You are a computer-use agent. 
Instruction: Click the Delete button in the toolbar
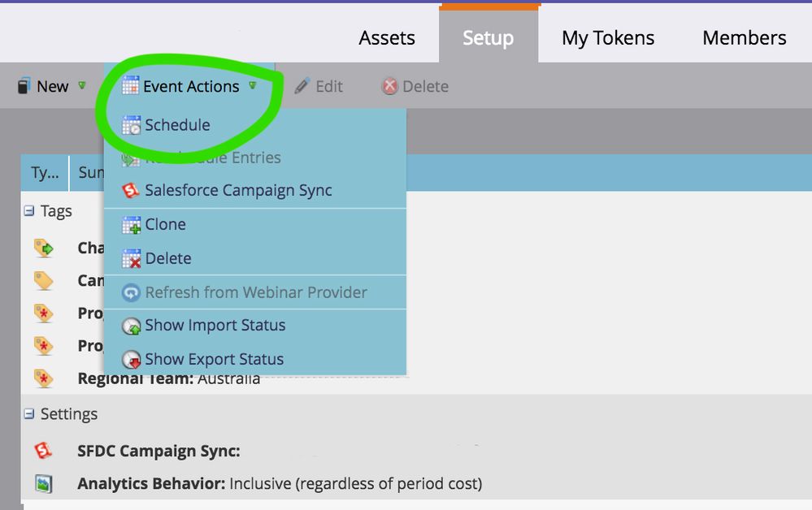[416, 86]
